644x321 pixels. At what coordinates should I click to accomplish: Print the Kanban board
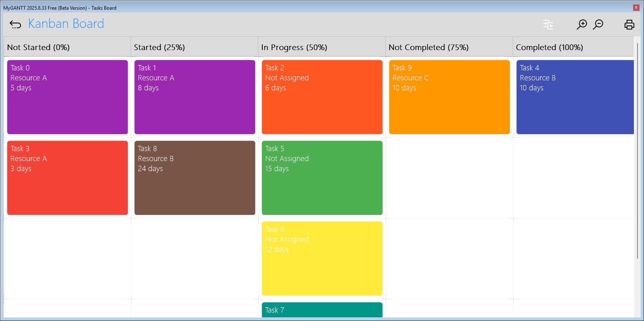pyautogui.click(x=629, y=25)
